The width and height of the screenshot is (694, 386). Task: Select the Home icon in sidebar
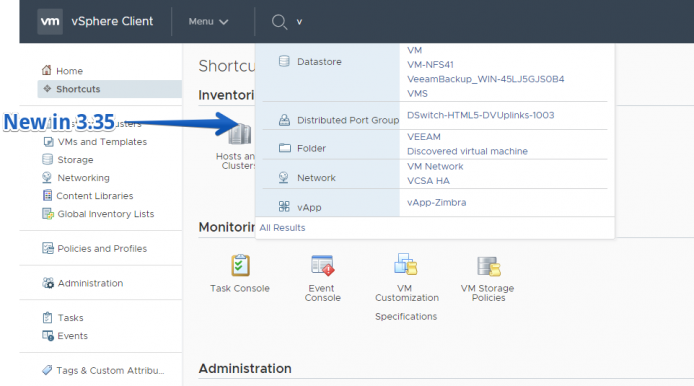point(46,70)
